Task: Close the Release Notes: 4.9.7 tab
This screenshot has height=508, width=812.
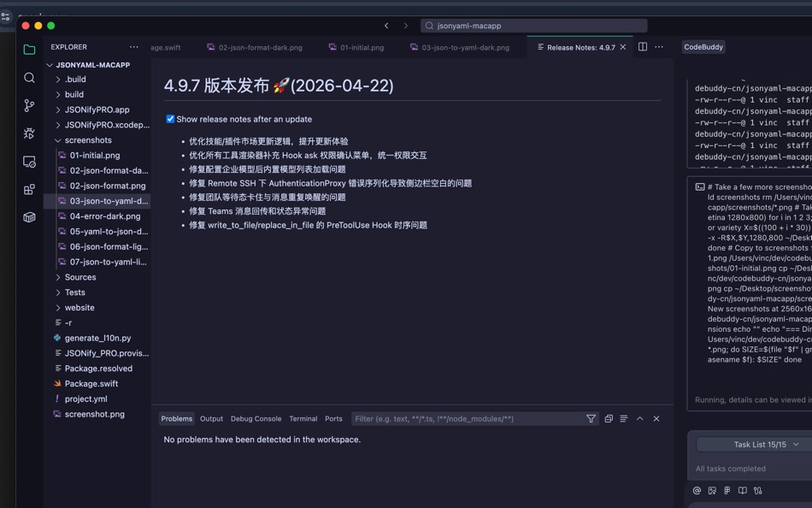Action: point(623,47)
